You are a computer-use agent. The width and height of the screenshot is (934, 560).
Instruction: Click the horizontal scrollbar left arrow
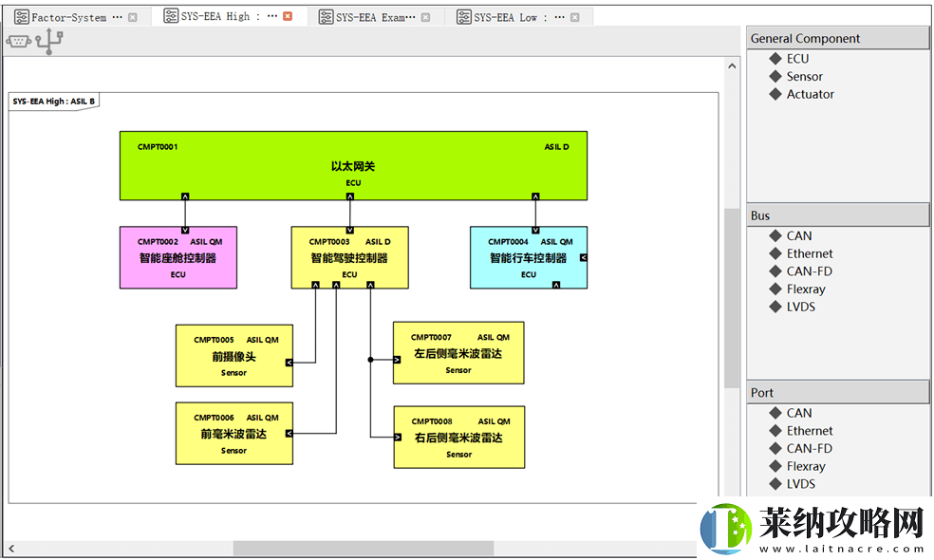point(11,548)
